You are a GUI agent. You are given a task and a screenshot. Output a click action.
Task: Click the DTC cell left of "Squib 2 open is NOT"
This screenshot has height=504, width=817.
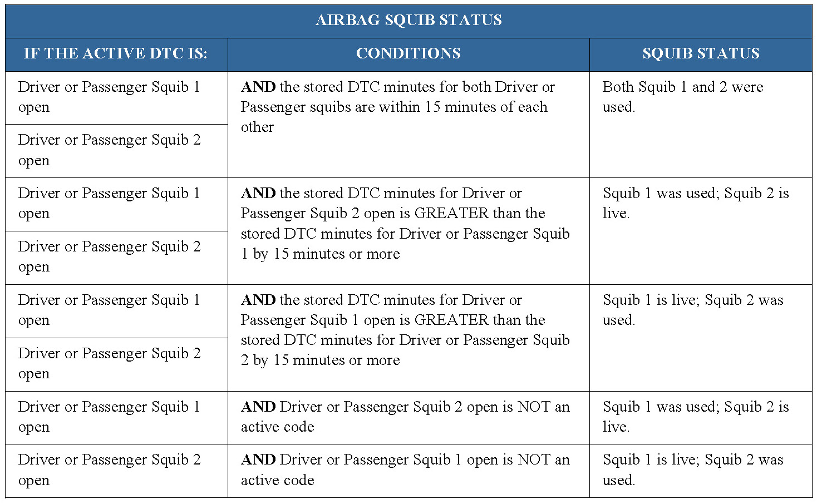coord(109,417)
